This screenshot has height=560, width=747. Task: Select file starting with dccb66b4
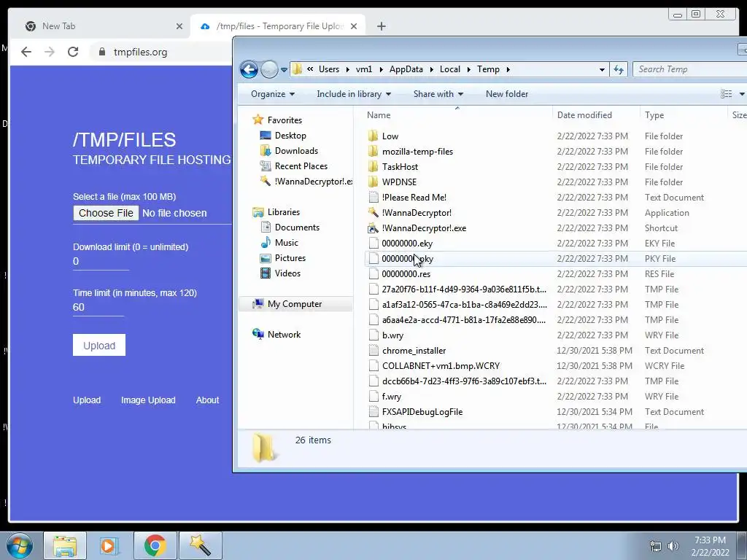[464, 381]
